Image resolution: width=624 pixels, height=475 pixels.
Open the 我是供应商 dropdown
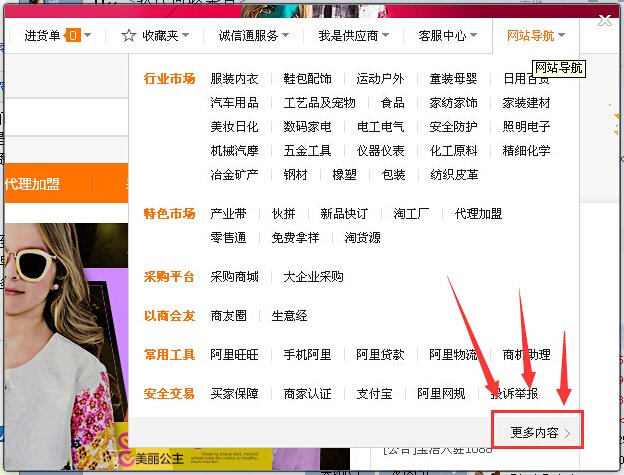[x=353, y=35]
